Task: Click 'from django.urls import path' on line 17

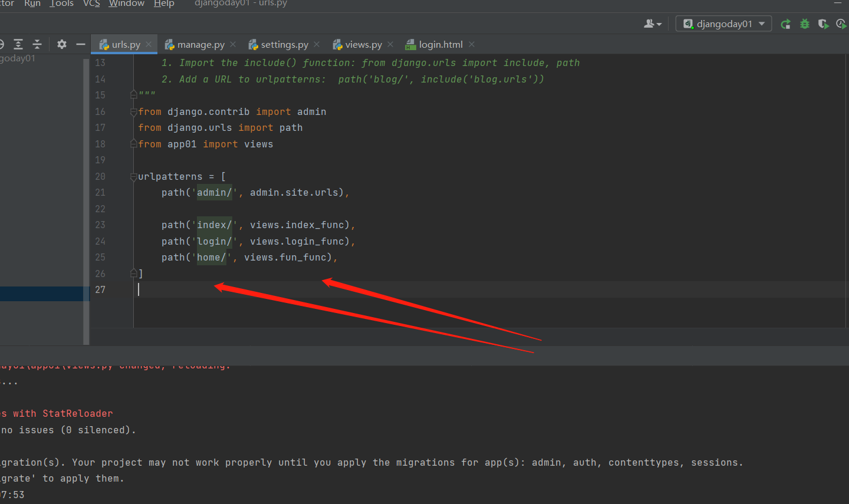Action: pos(221,128)
